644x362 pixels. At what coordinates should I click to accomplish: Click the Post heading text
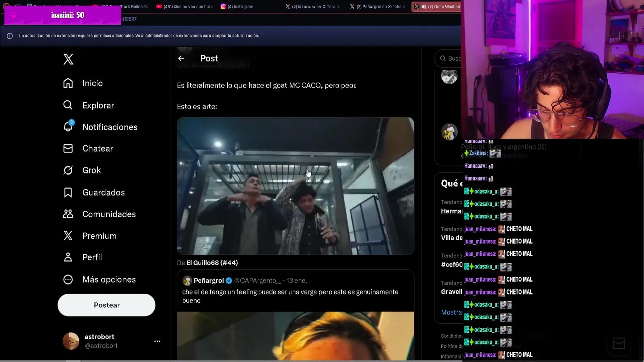209,58
